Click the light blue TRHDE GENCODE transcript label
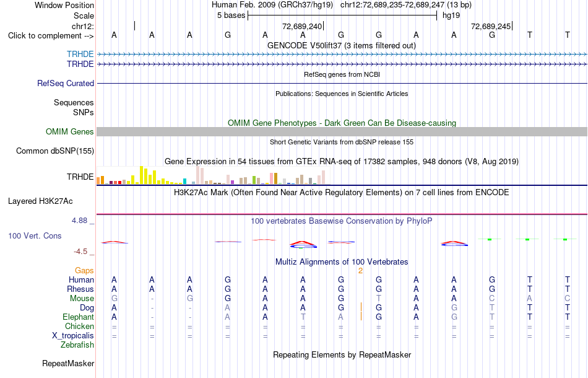The width and height of the screenshot is (588, 378). pos(80,54)
